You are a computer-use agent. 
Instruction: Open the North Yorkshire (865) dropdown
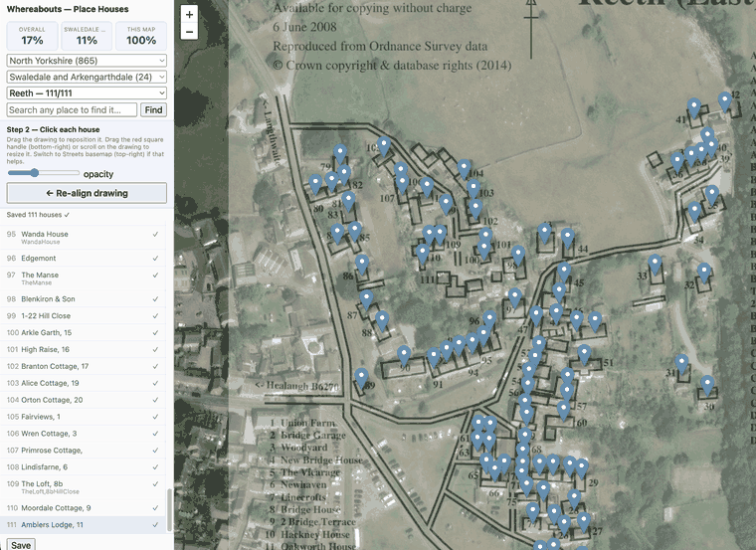87,61
